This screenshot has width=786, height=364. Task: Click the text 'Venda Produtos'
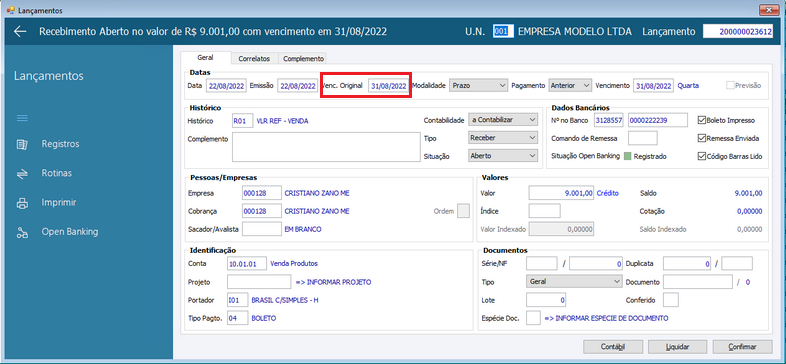tap(294, 263)
